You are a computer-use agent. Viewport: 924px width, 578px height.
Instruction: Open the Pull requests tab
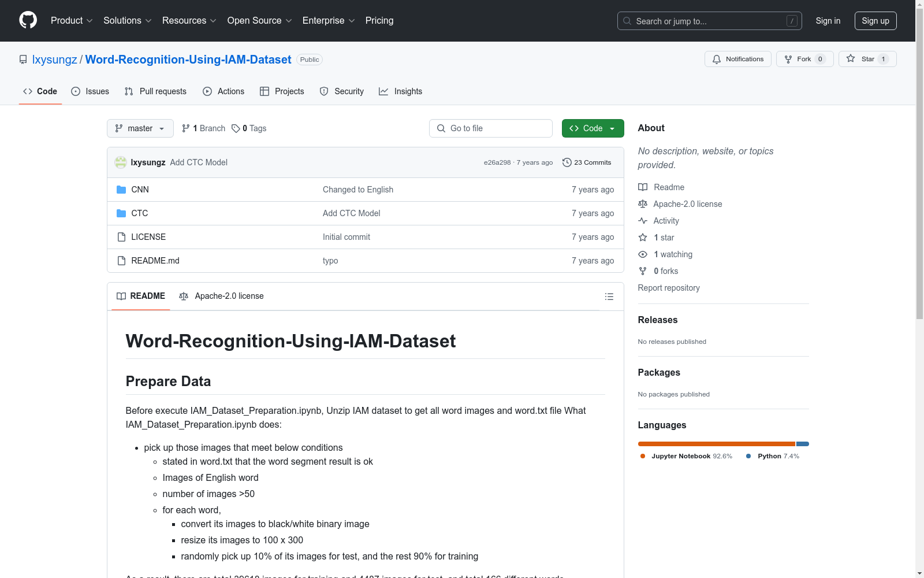click(155, 91)
